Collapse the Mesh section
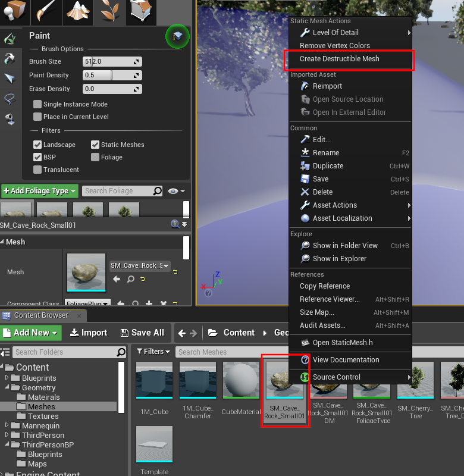This screenshot has height=476, width=464. [2, 242]
